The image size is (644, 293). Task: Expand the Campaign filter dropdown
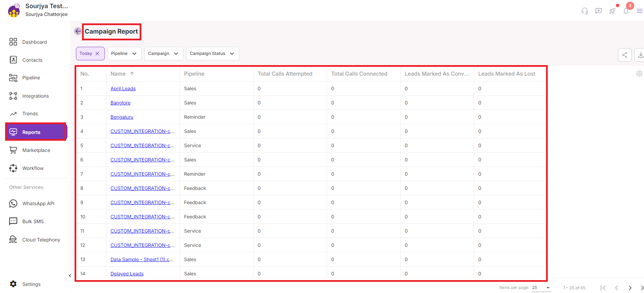pos(163,54)
